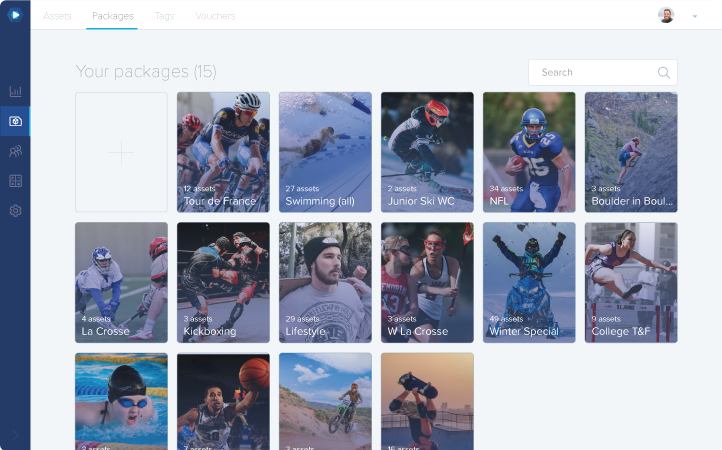Expand the sidebar with the bottom chevron
Screen dimensions: 722x450
tap(15, 435)
